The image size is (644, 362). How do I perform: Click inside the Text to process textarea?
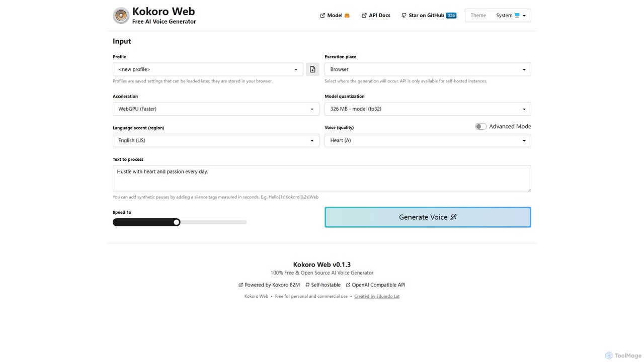[322, 178]
